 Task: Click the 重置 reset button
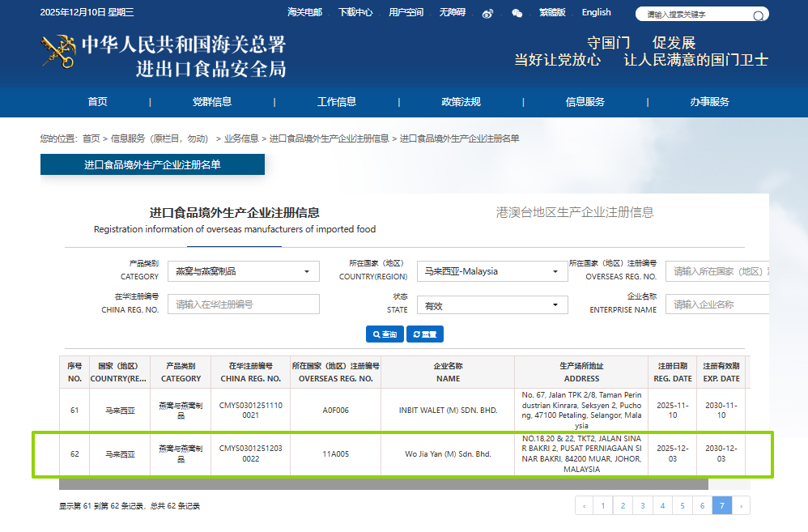point(425,334)
